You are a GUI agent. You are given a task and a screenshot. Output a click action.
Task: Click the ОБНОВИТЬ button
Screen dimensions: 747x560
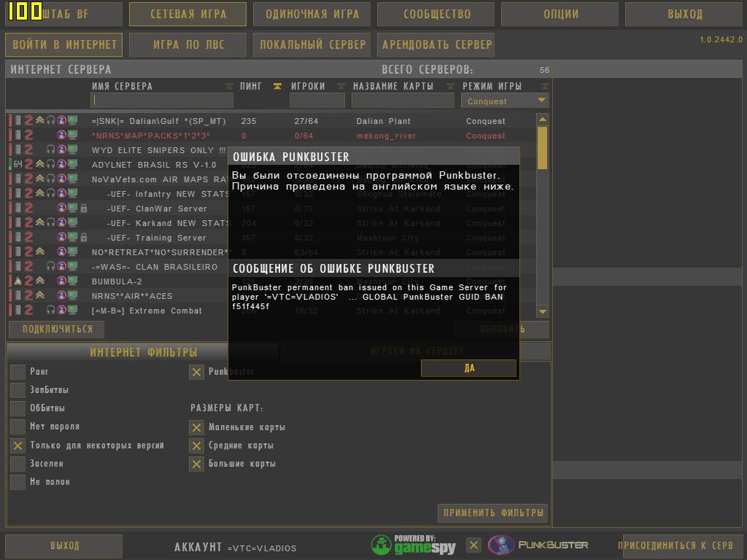pos(502,329)
